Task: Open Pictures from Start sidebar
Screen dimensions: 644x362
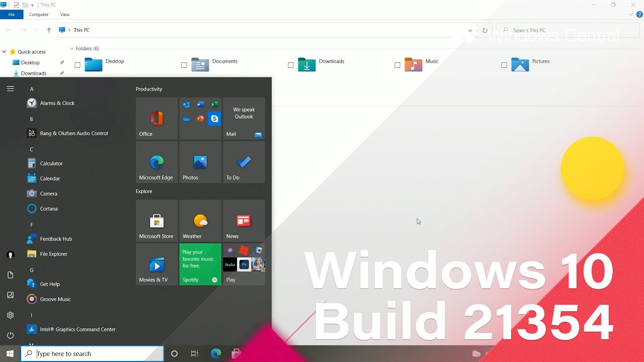Action: click(x=10, y=295)
